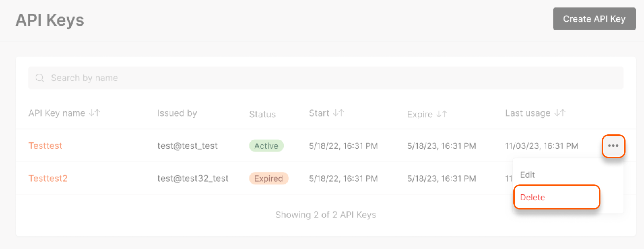Click the Active status badge
This screenshot has width=644, height=249.
point(266,146)
